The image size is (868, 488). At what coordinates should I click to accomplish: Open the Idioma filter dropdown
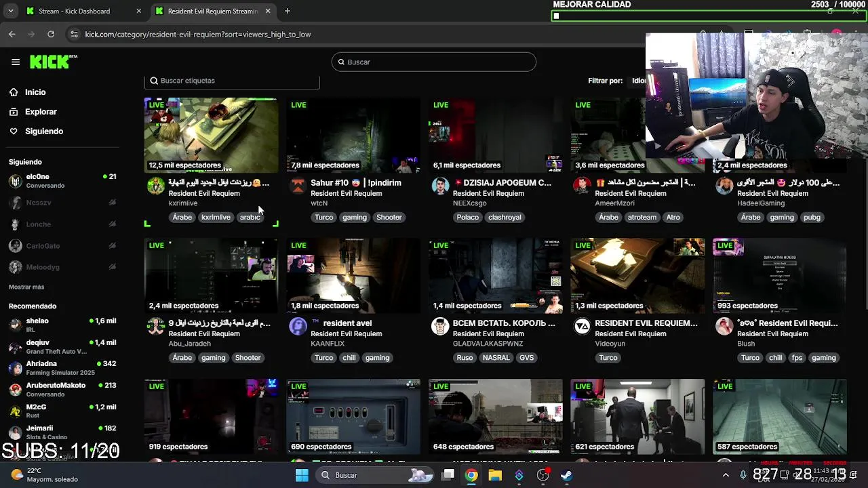[639, 81]
